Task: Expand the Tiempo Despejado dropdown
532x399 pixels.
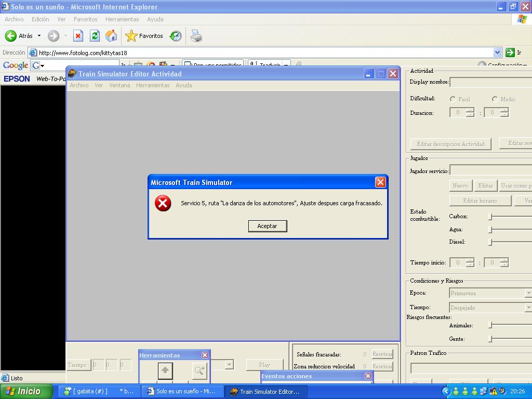Action: click(528, 308)
